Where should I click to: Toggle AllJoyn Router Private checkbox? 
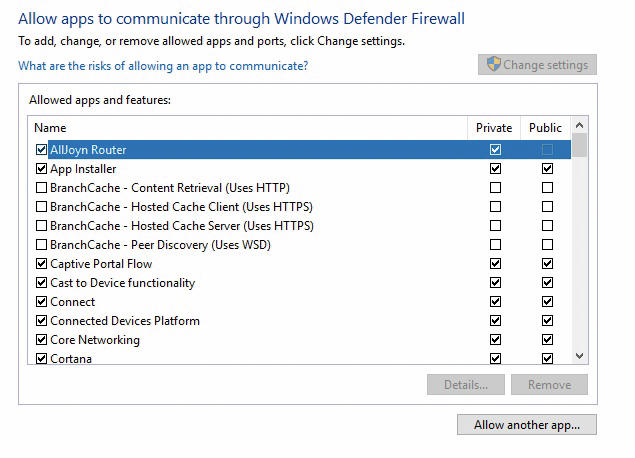click(x=495, y=149)
